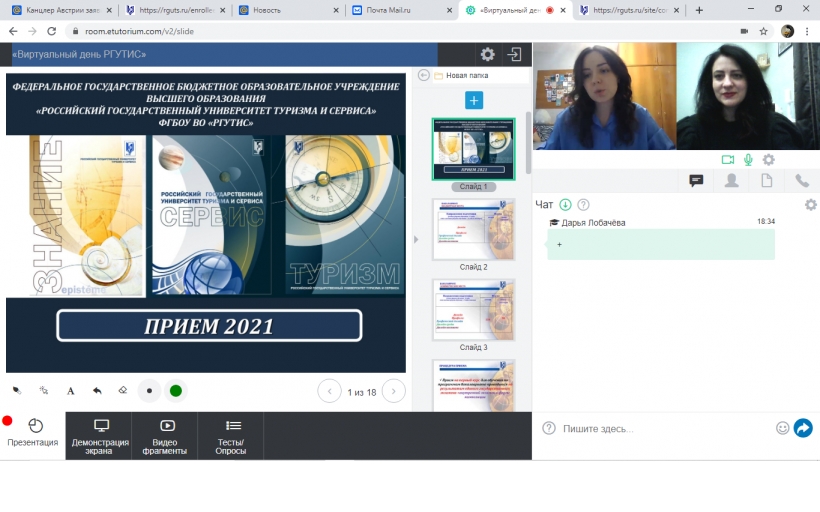The height and width of the screenshot is (512, 820).
Task: Click the exit room icon
Action: [515, 54]
